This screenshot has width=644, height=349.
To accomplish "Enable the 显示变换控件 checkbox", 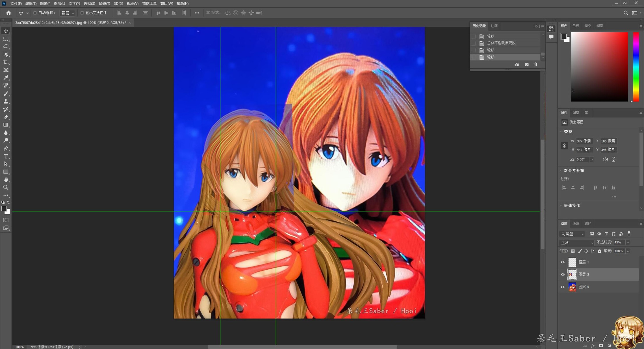I will click(82, 13).
